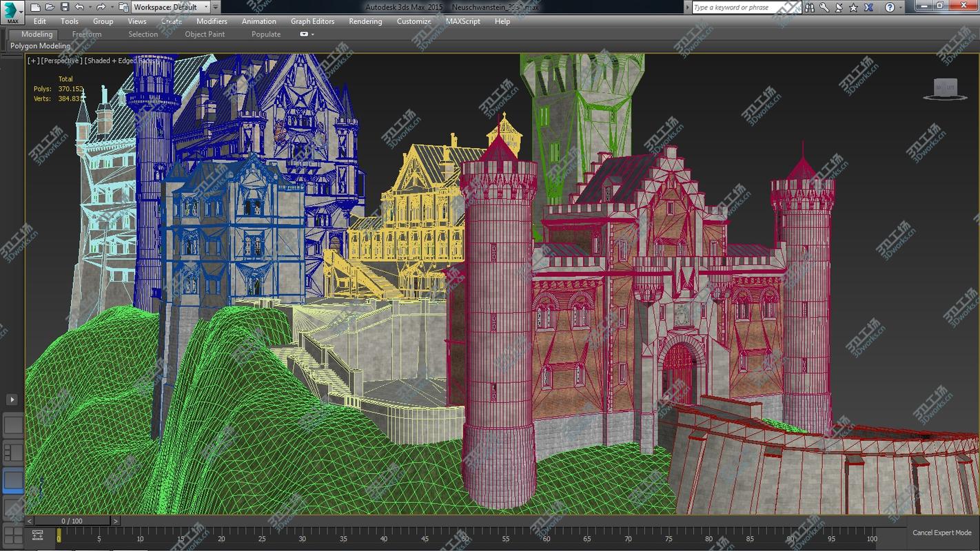Click the [Perspective] viewport label
The width and height of the screenshot is (980, 551).
[61, 61]
